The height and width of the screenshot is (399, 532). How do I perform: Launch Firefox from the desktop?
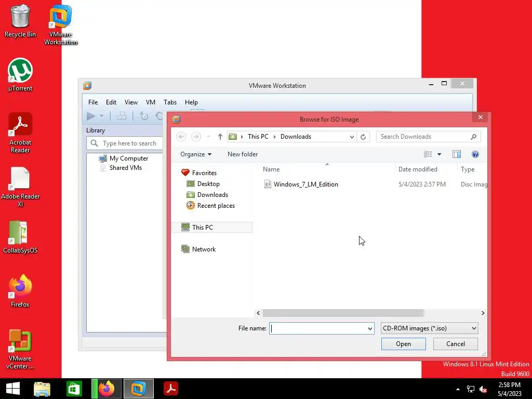pyautogui.click(x=20, y=291)
